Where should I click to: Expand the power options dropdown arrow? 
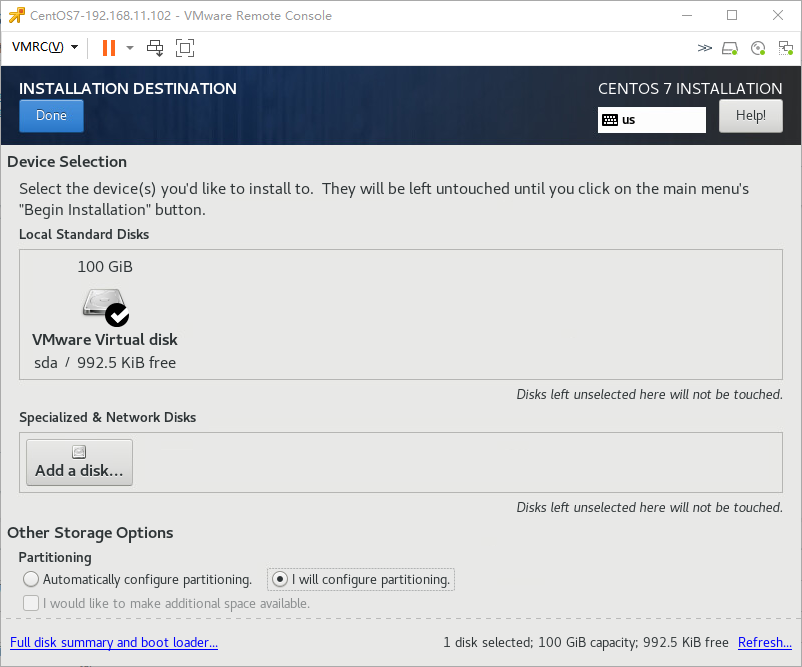coord(130,48)
